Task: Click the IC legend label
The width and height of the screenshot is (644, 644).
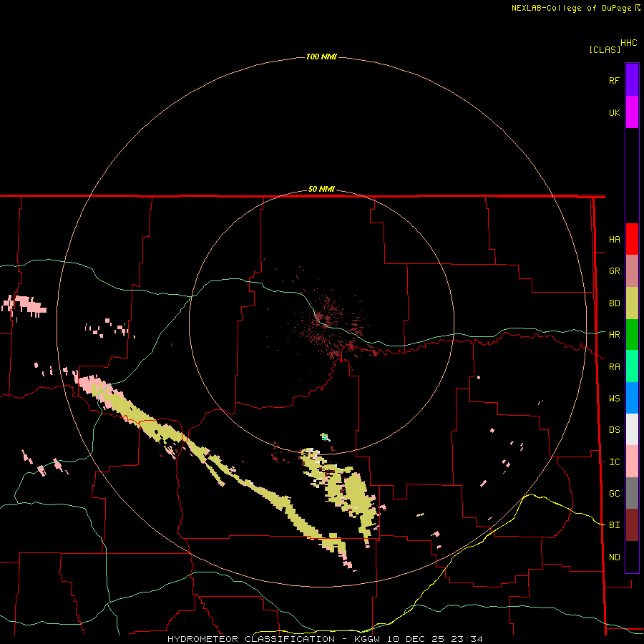Action: click(x=614, y=462)
